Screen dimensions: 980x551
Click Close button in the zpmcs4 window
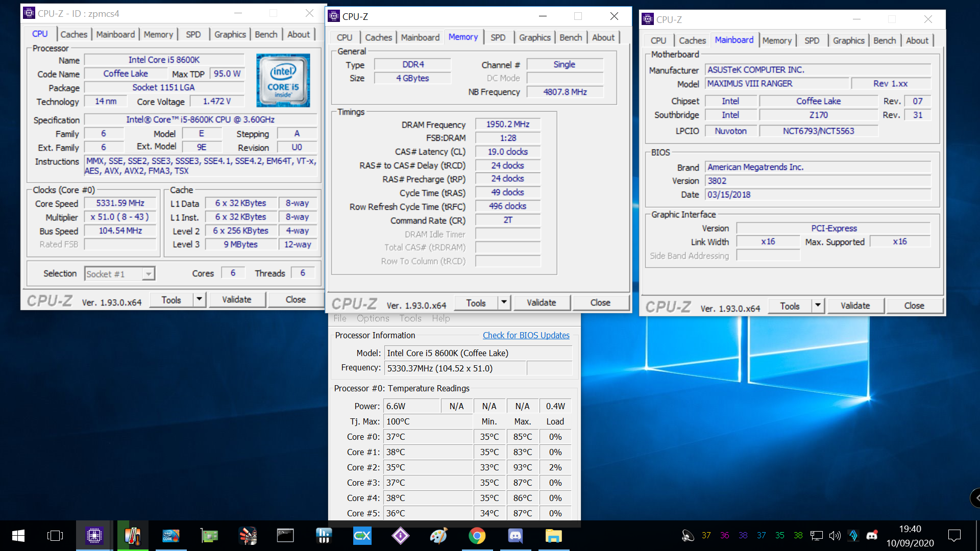[296, 299]
